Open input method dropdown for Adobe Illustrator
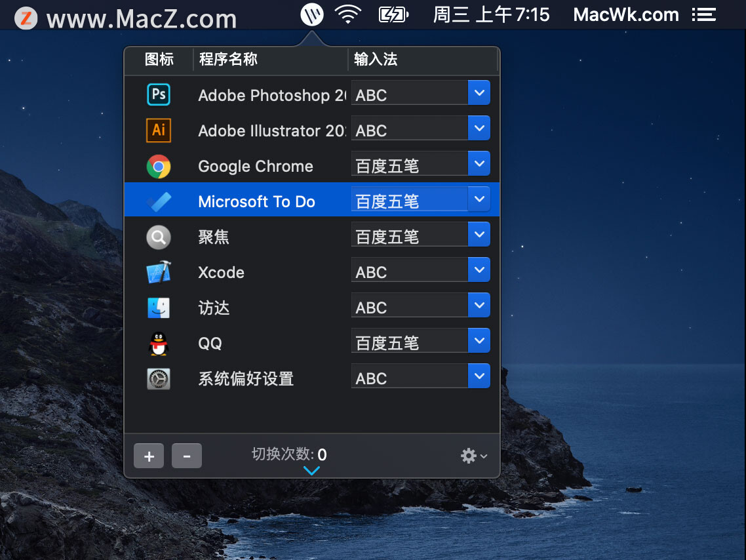Viewport: 746px width, 560px height. tap(479, 128)
